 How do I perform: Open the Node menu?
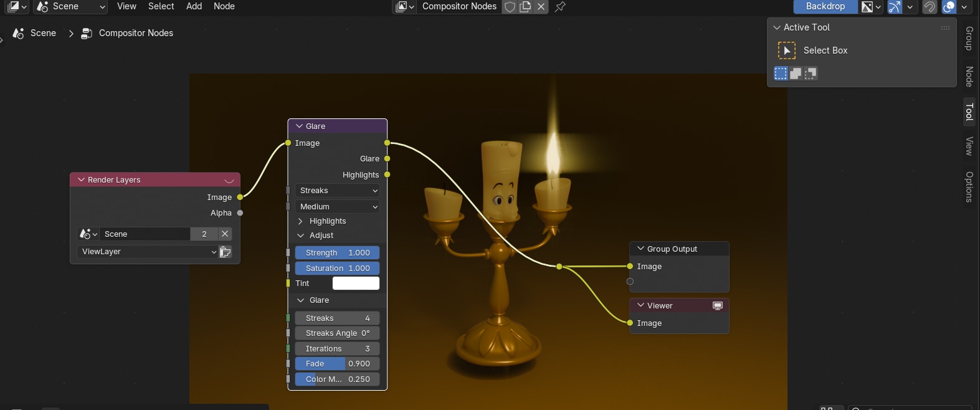(224, 6)
